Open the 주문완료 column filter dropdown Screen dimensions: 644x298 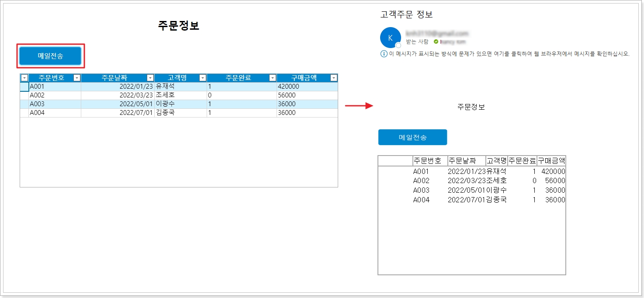point(273,78)
